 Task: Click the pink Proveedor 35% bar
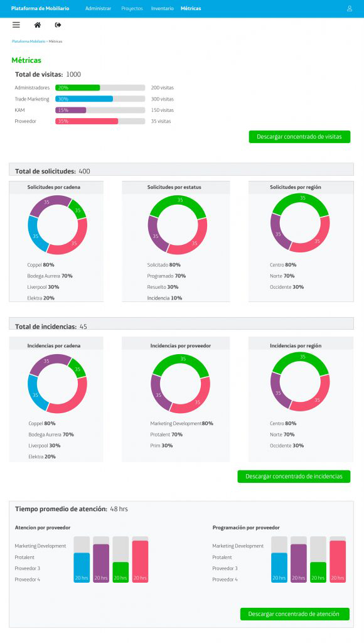tap(87, 121)
